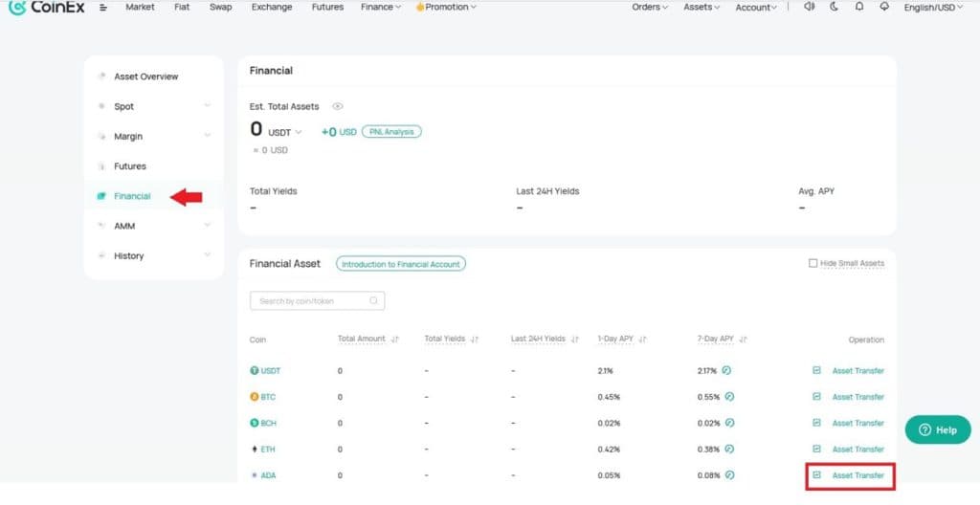Click the ETH coin icon
Image resolution: width=980 pixels, height=505 pixels.
(x=255, y=450)
